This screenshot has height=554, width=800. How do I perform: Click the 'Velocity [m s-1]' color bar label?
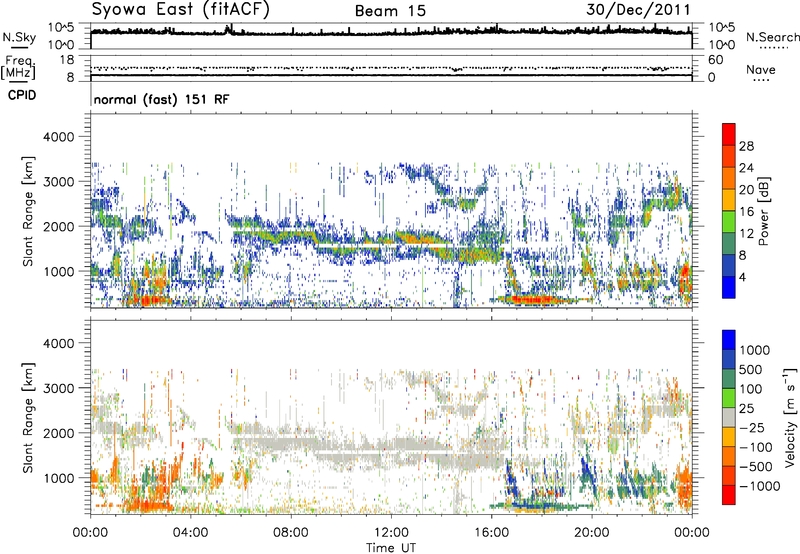(x=790, y=417)
